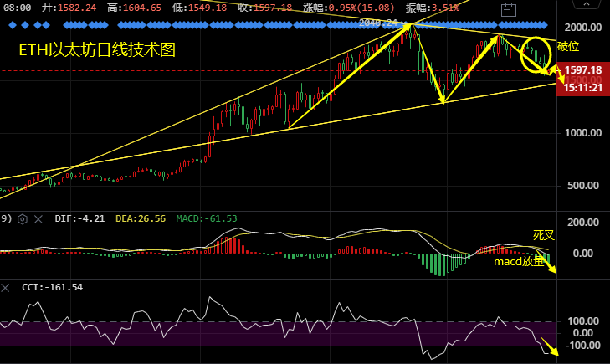This screenshot has height=364, width=610.
Task: Click the high price 高:1604.65
Action: click(134, 8)
